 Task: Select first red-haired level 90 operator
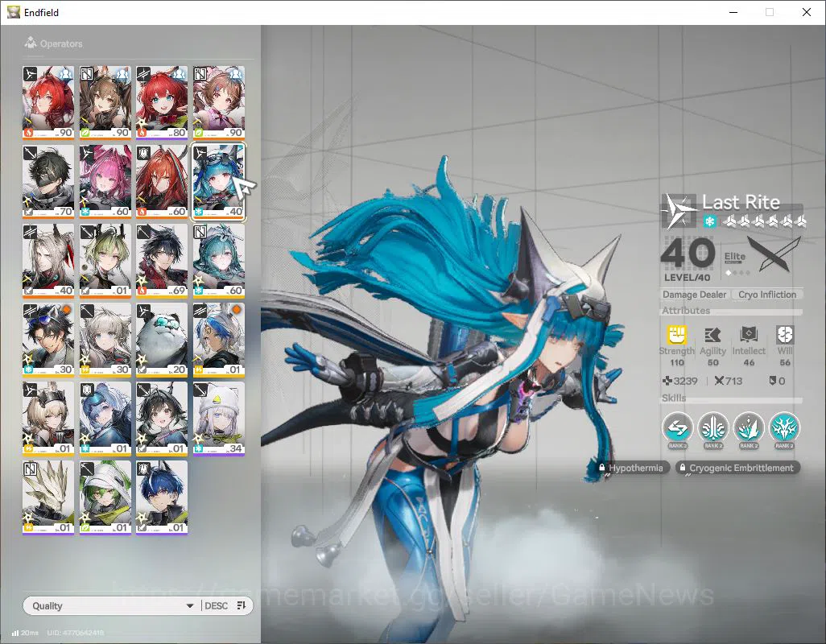click(48, 103)
